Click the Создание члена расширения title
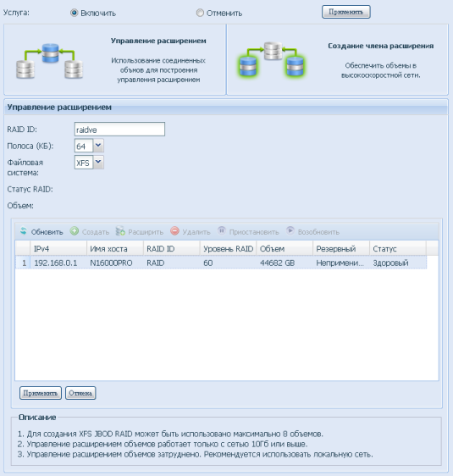Viewport: 453px width, 476px height. click(x=380, y=46)
